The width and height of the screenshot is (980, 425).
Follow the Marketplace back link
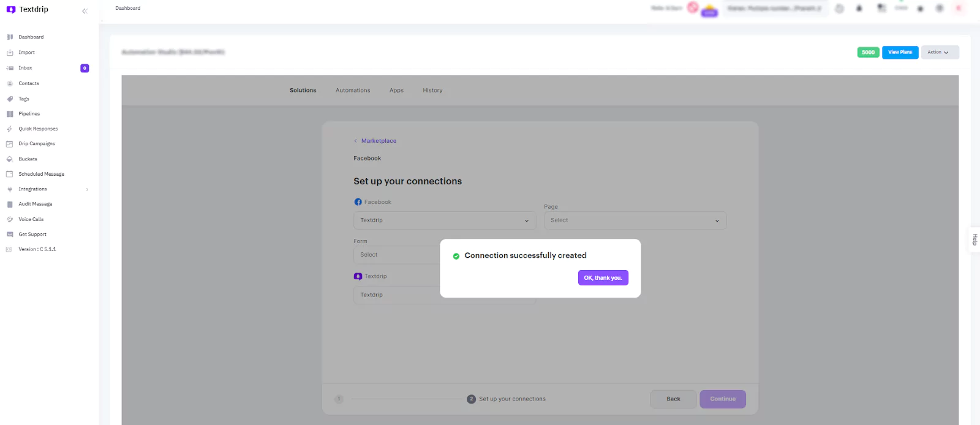click(378, 141)
